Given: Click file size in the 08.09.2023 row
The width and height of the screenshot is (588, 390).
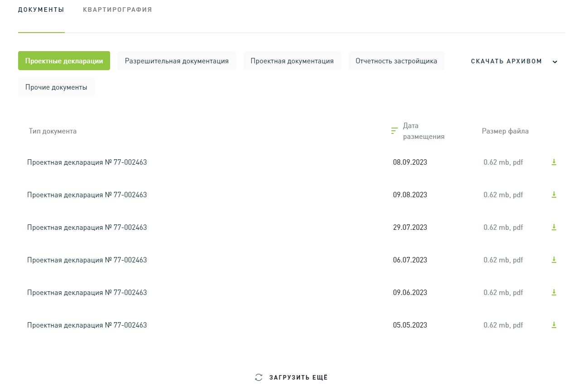Looking at the screenshot, I should click(503, 162).
